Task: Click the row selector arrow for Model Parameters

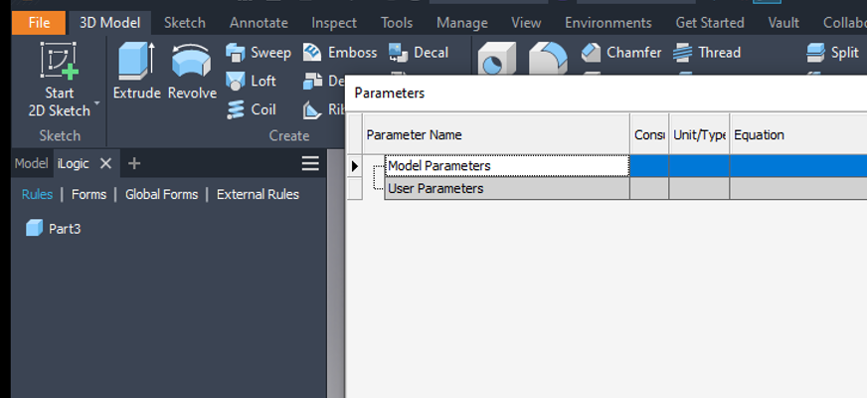Action: coord(354,166)
